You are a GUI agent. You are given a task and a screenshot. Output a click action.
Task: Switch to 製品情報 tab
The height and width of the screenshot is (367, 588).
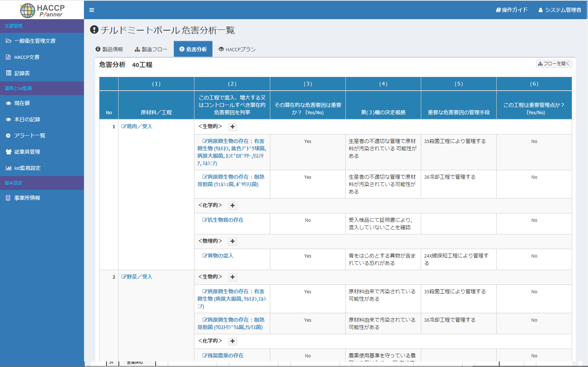109,49
